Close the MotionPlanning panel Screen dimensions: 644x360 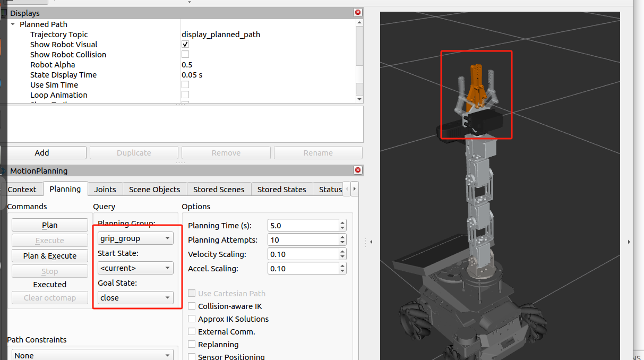tap(358, 170)
